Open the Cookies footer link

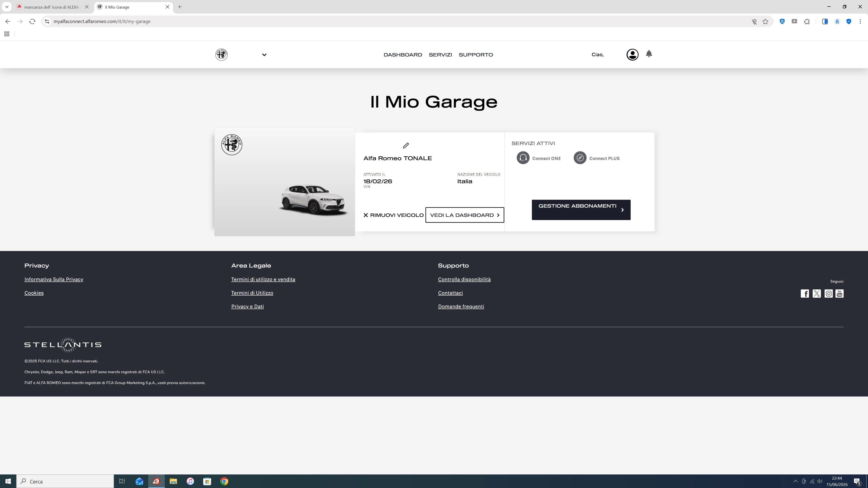[x=34, y=293]
